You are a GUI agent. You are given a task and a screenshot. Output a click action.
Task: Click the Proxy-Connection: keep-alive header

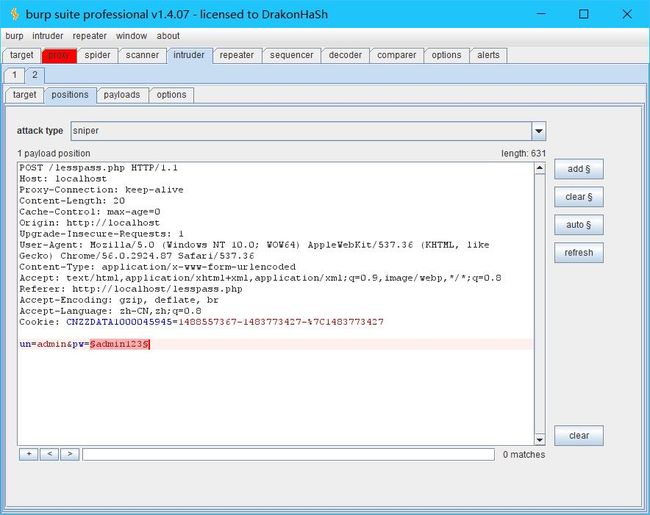pyautogui.click(x=102, y=190)
